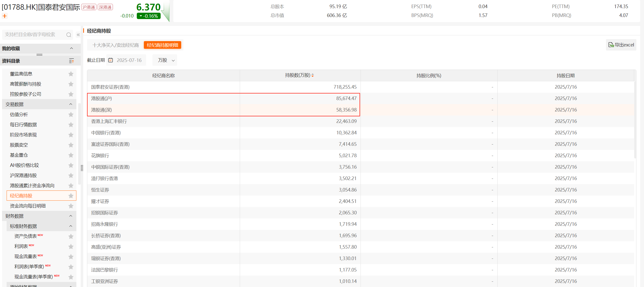Select the 香港上海汇丰银行 row
The image size is (644, 287).
361,121
